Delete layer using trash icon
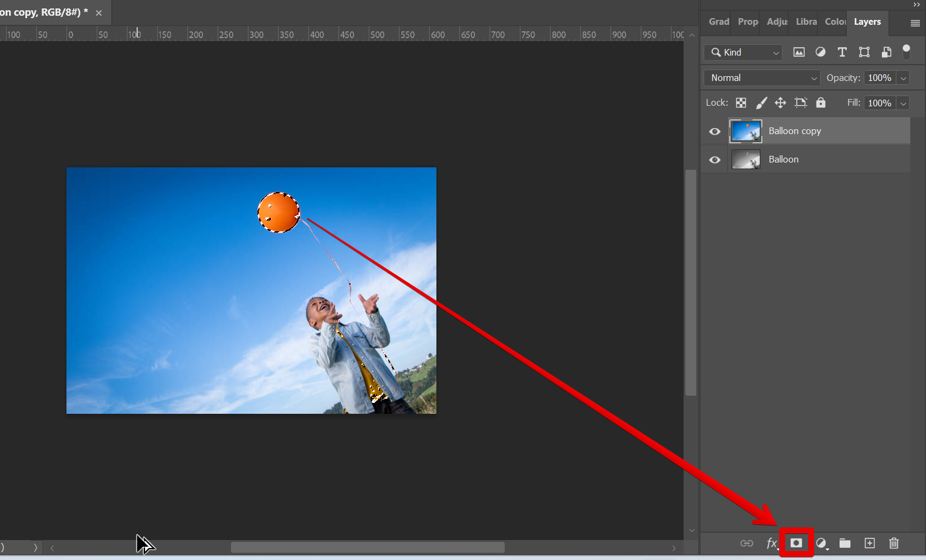 (x=893, y=543)
